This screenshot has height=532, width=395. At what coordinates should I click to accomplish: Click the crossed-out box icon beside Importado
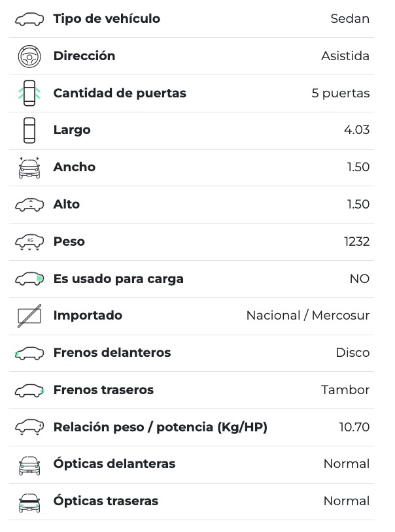pyautogui.click(x=29, y=316)
